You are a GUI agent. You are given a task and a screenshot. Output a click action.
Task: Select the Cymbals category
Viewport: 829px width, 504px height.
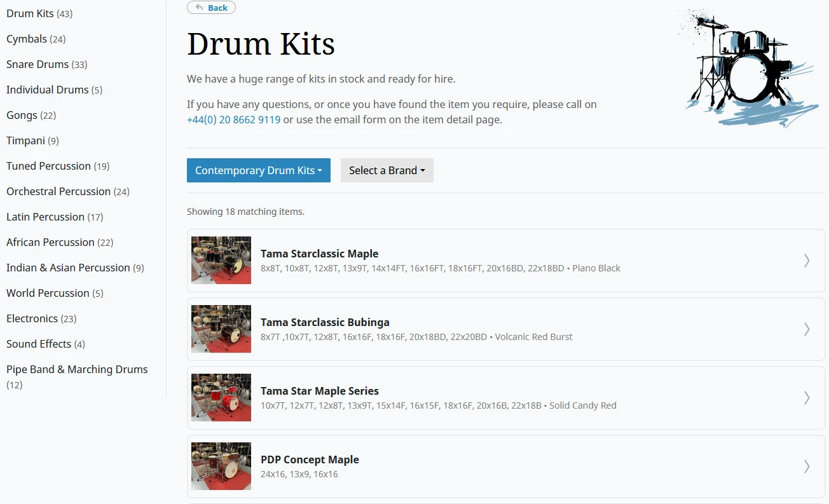click(x=27, y=39)
